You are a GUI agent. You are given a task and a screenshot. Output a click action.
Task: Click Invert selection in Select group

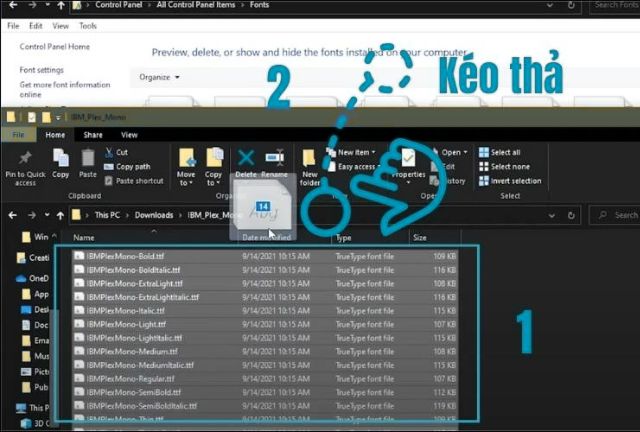point(485,181)
